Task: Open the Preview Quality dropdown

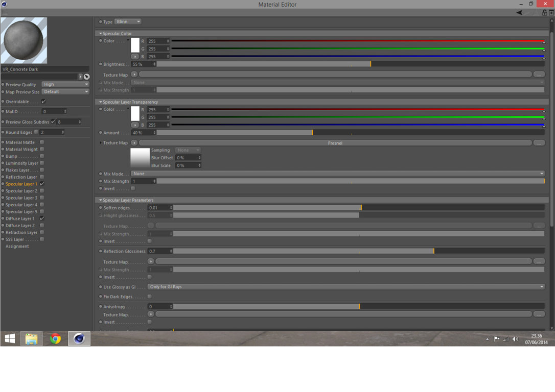Action: (65, 84)
